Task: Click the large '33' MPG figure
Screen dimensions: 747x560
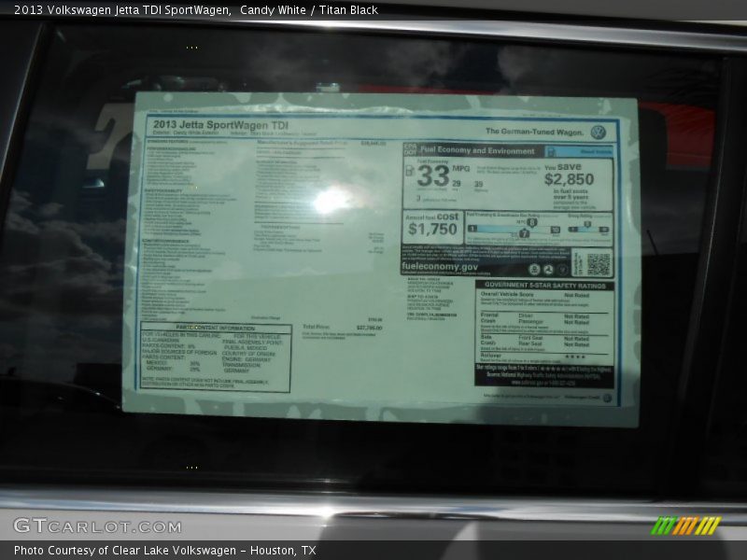Action: (x=433, y=175)
